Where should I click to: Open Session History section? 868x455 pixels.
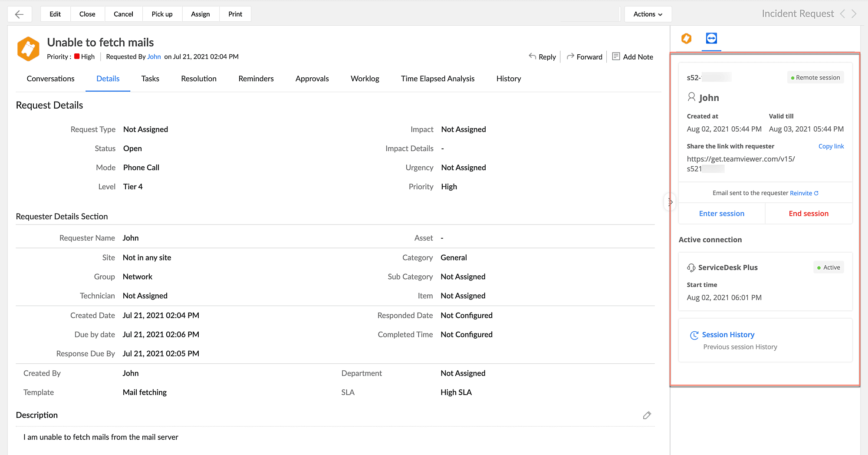[x=728, y=335]
